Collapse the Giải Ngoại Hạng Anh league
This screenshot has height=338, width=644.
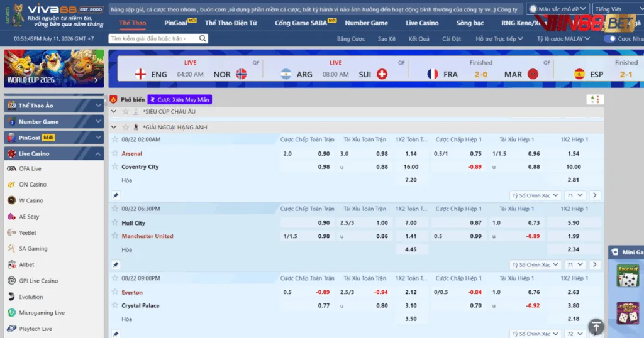click(x=114, y=127)
